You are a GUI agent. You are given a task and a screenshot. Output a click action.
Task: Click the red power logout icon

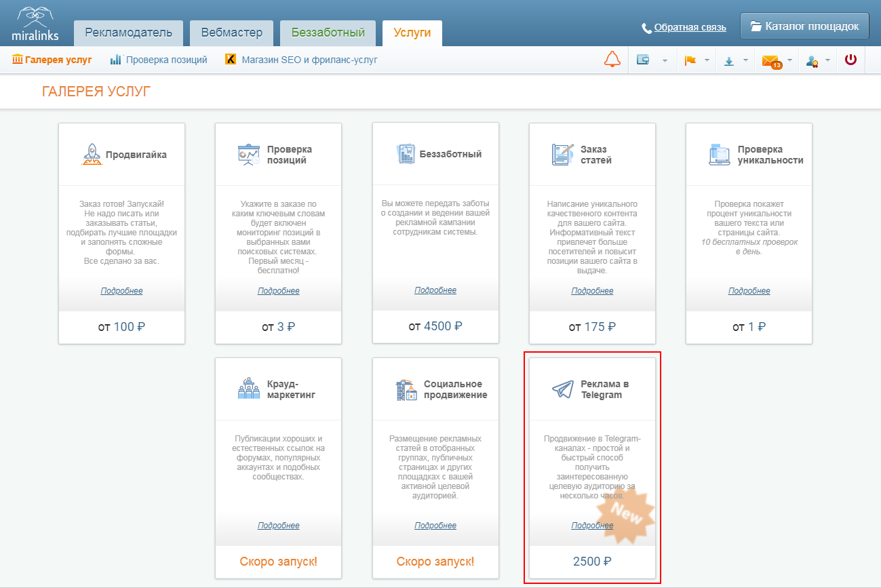coord(850,60)
